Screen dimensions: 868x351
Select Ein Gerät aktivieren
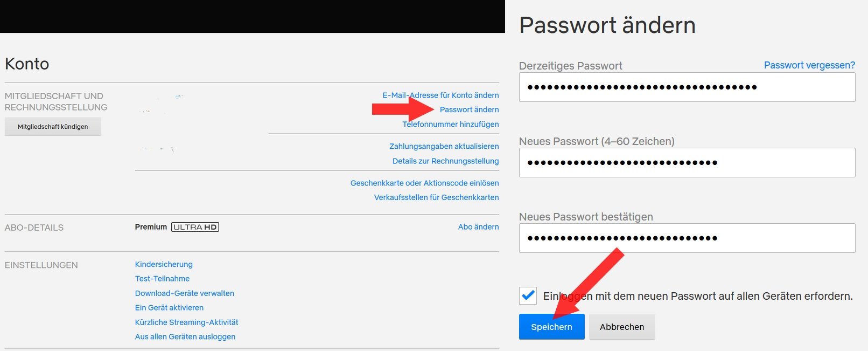tap(169, 307)
